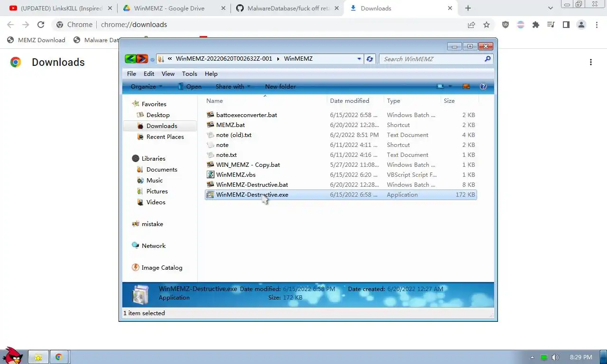Select Downloads in the Favorites sidebar

pos(160,126)
